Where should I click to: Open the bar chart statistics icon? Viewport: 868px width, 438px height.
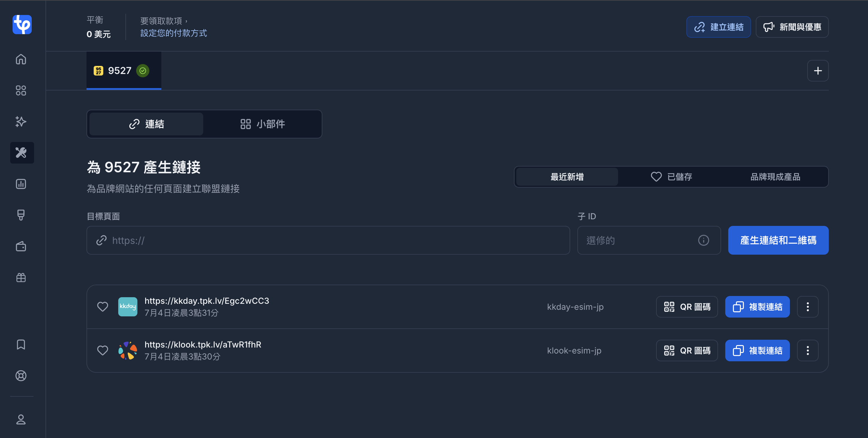pos(21,184)
